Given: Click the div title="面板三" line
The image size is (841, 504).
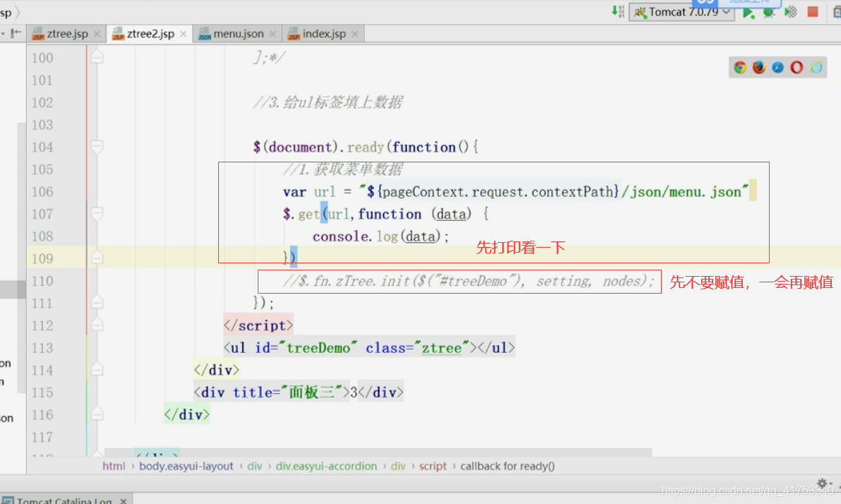Looking at the screenshot, I should click(x=298, y=392).
